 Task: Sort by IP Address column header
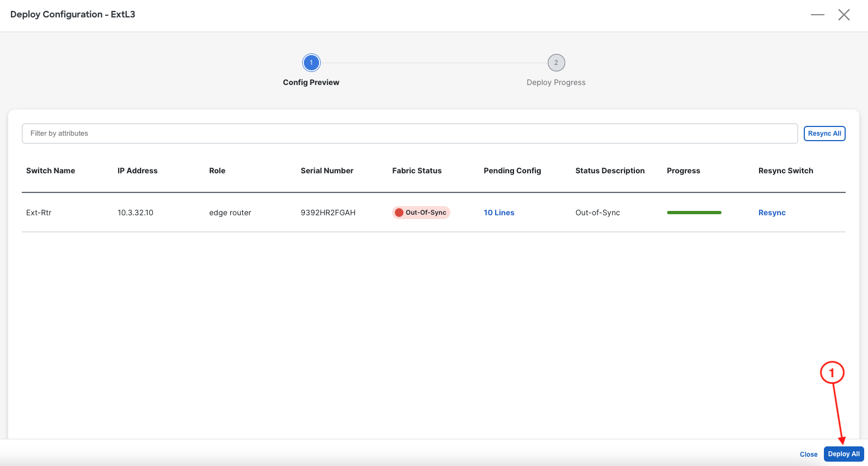(x=137, y=171)
